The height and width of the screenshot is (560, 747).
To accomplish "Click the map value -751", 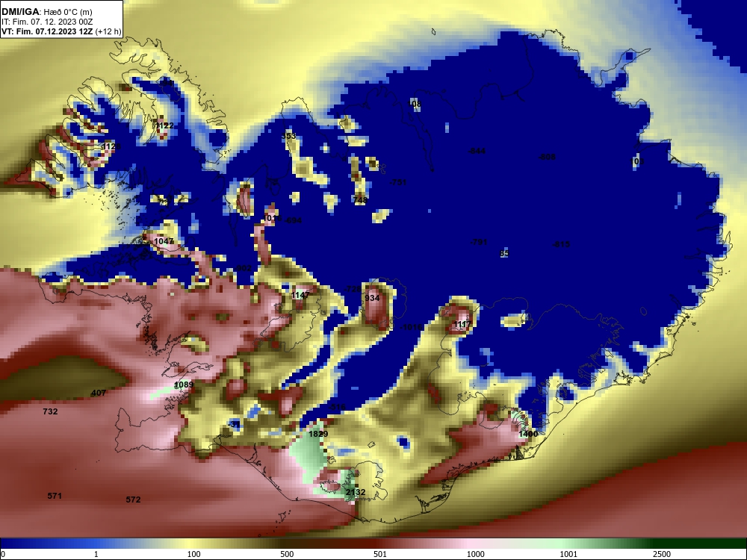I will (x=398, y=182).
